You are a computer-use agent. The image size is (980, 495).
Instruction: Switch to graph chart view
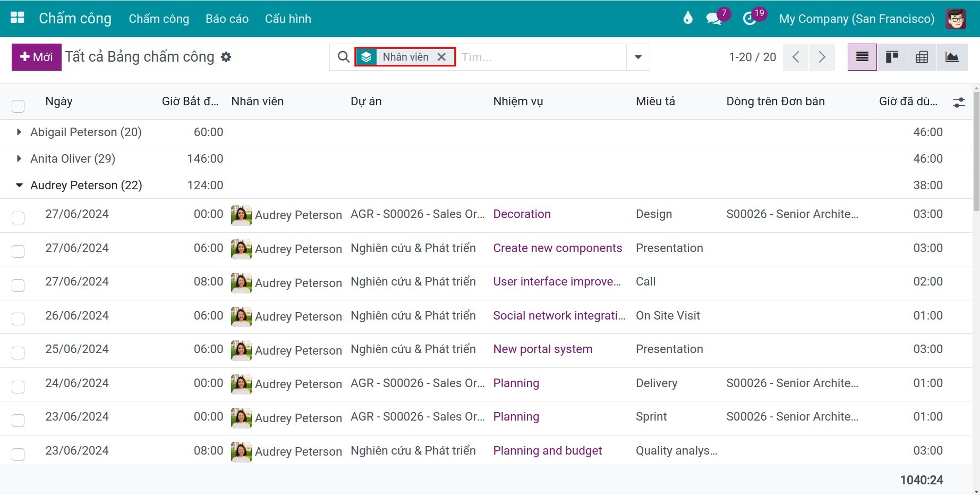point(952,57)
